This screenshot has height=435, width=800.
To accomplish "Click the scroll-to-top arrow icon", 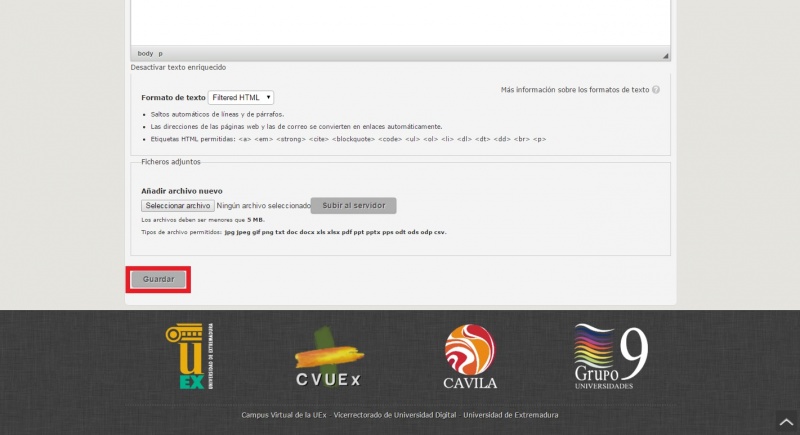I will pos(785,422).
